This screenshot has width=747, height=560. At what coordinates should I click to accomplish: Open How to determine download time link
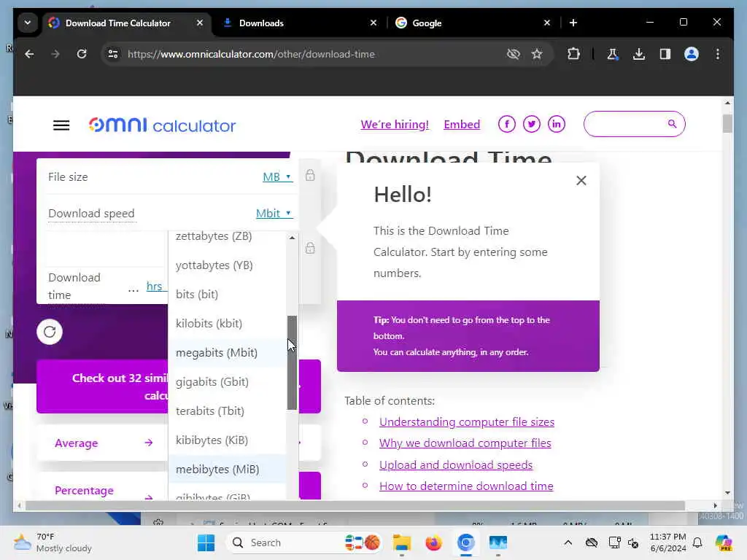click(x=466, y=486)
